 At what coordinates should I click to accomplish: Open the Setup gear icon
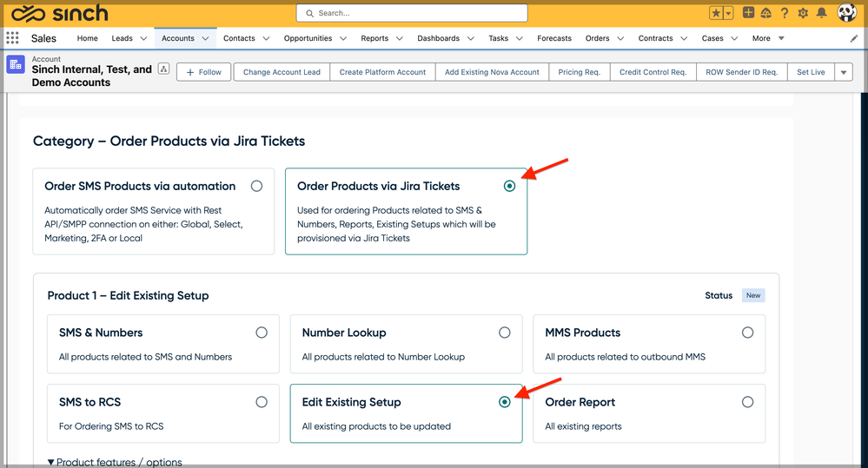coord(803,13)
